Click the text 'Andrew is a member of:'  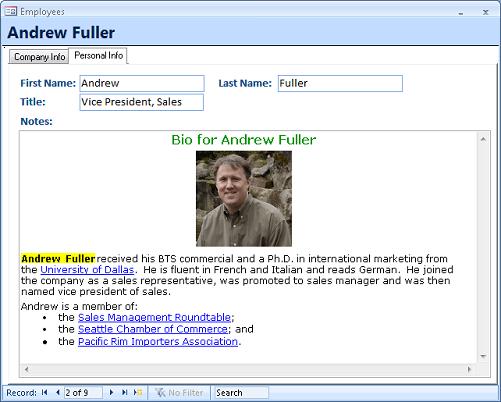79,306
